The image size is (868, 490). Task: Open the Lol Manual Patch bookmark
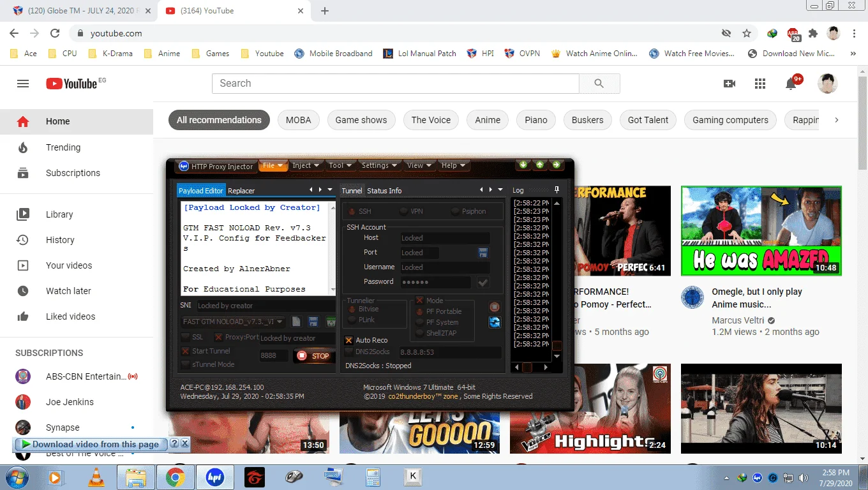pyautogui.click(x=420, y=54)
